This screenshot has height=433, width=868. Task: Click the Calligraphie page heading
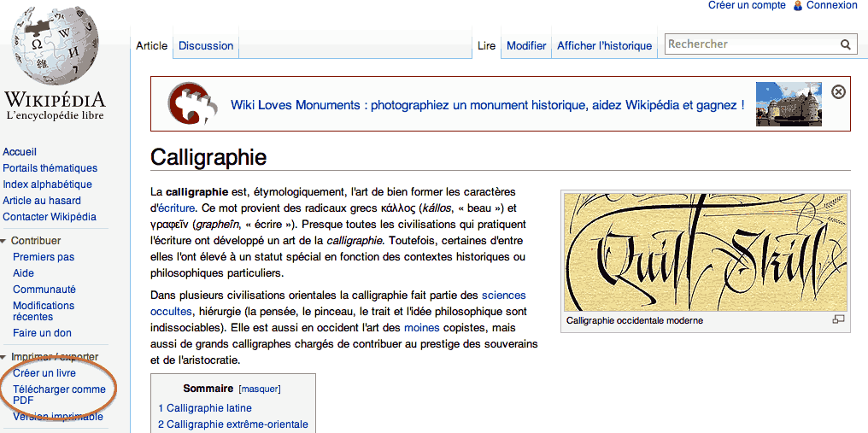(x=208, y=157)
